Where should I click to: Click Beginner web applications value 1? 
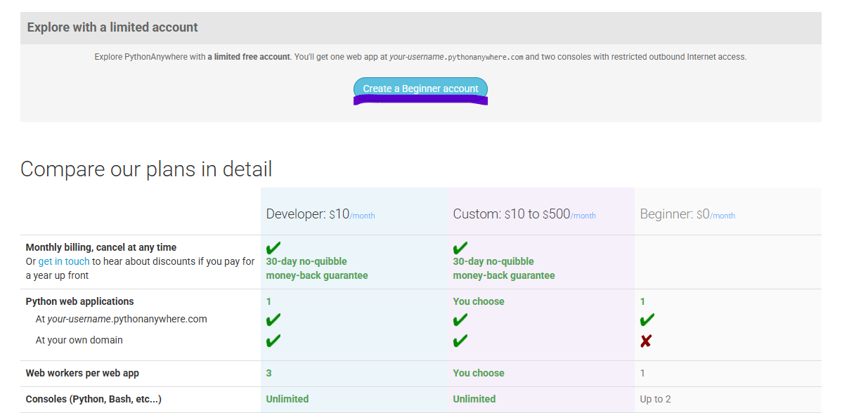(x=642, y=301)
